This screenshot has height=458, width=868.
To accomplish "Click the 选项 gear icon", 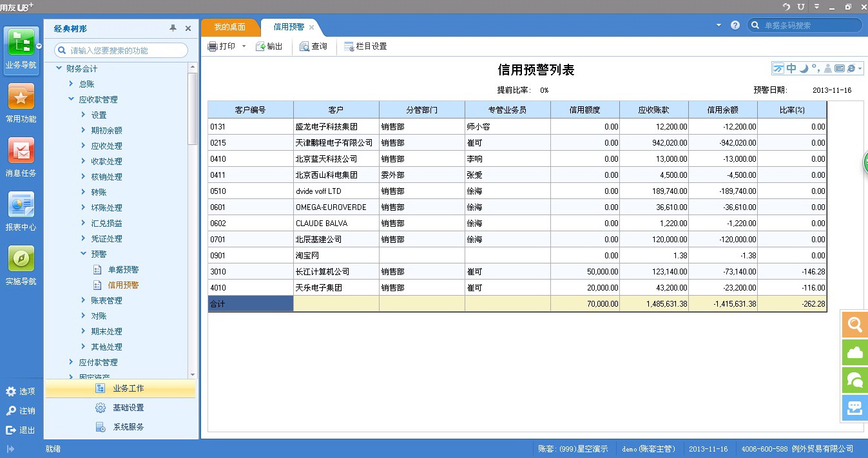I will pos(11,391).
